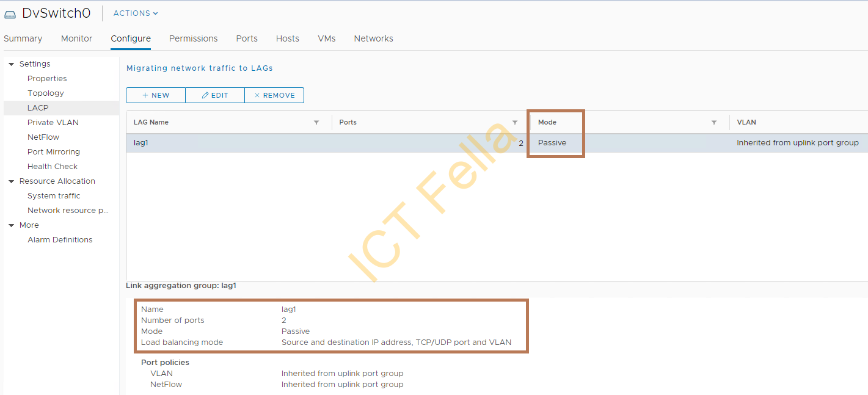Image resolution: width=868 pixels, height=395 pixels.
Task: Click the DvSwitch0 switch icon
Action: pos(9,13)
